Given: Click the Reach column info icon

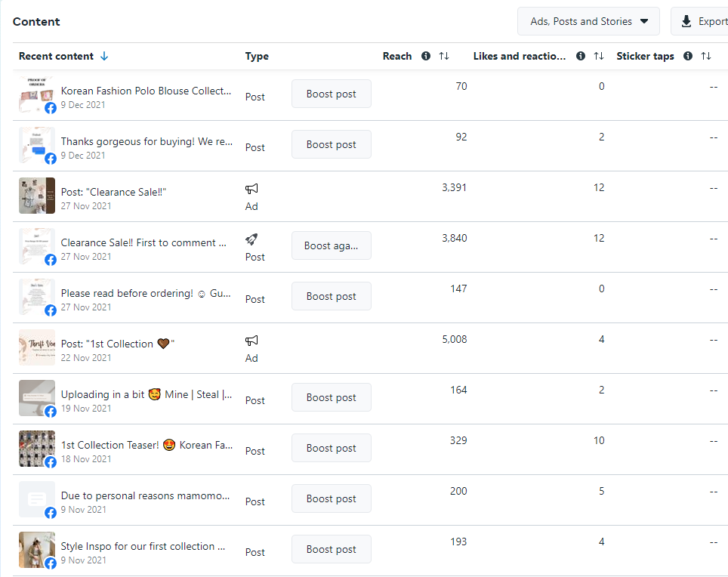Looking at the screenshot, I should click(426, 56).
